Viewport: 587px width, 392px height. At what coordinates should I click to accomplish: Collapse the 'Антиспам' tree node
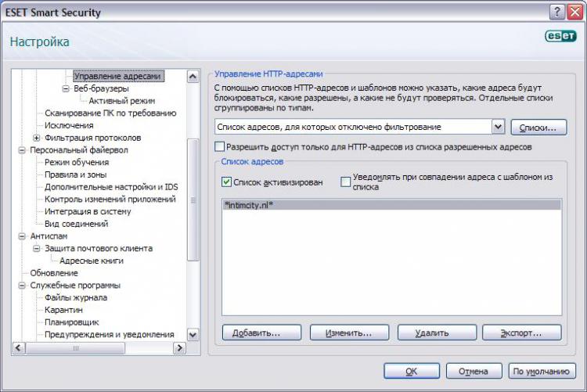[x=21, y=236]
